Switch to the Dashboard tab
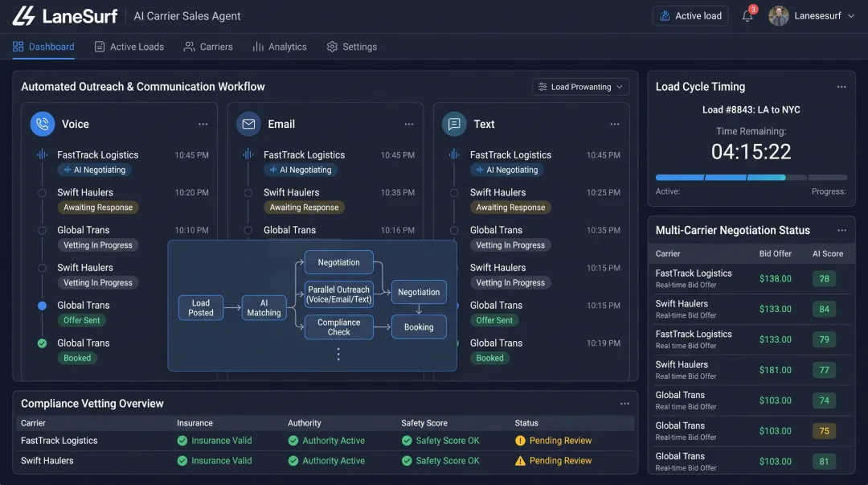 pyautogui.click(x=43, y=47)
